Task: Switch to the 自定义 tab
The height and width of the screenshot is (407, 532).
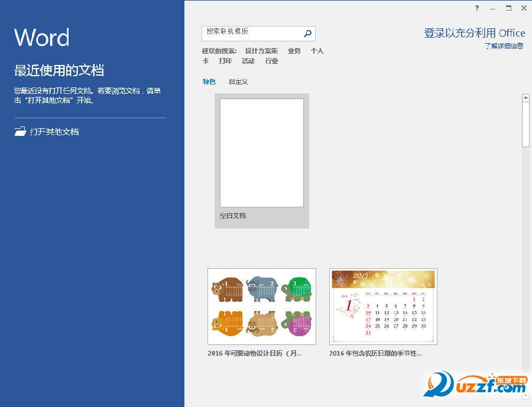Action: point(238,82)
